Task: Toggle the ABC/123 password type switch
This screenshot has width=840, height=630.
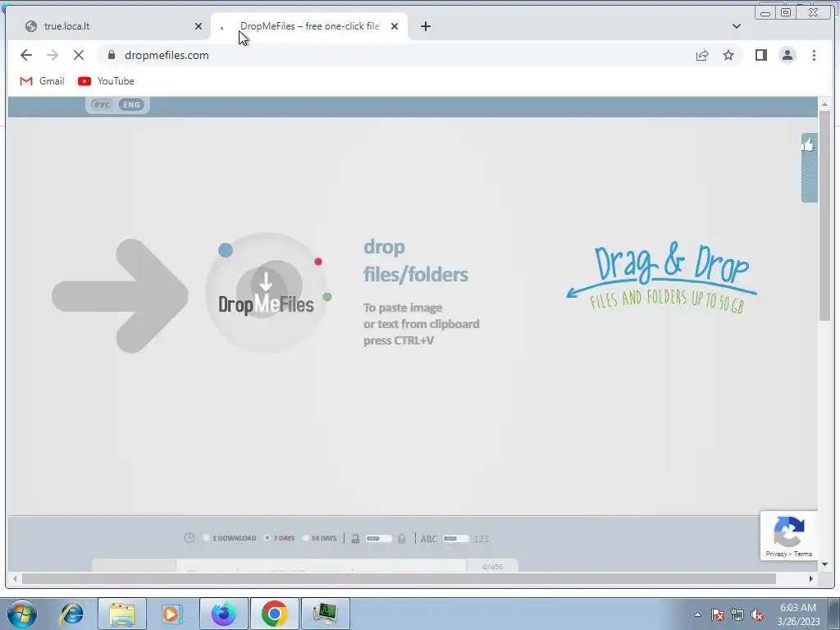Action: pyautogui.click(x=456, y=538)
